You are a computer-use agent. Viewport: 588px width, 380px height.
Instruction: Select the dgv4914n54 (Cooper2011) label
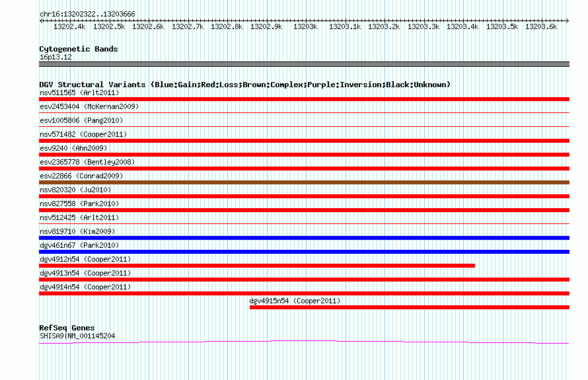(x=85, y=287)
